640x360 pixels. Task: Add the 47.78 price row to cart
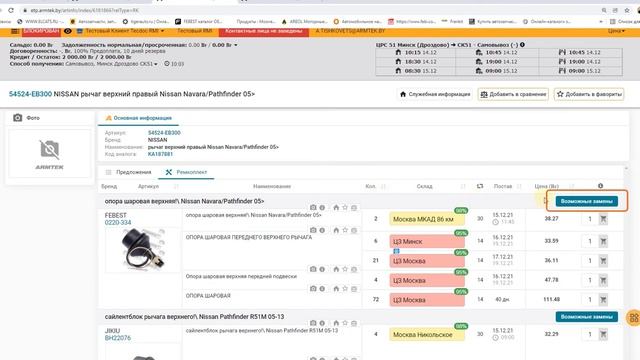[603, 280]
